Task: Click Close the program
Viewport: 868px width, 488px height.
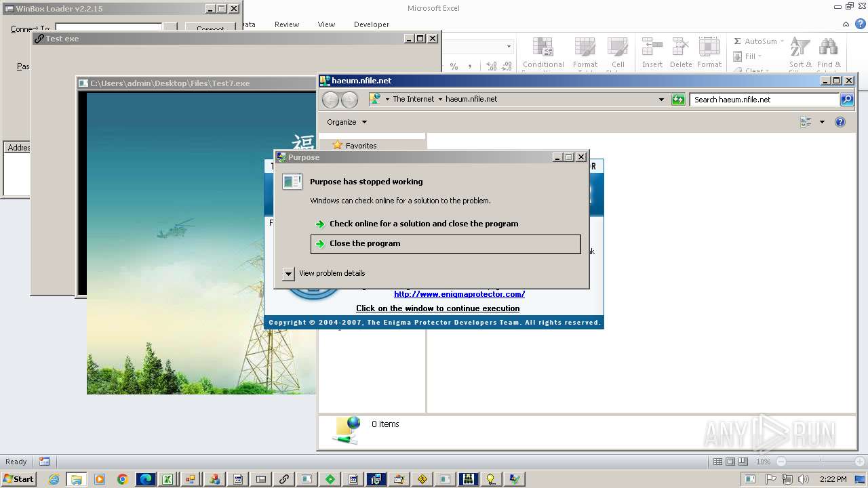Action: (446, 244)
